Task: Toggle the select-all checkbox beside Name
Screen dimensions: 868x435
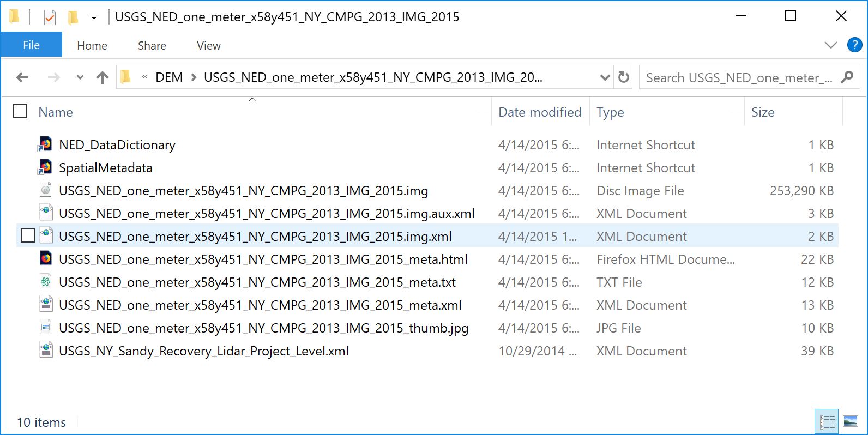Action: tap(20, 112)
